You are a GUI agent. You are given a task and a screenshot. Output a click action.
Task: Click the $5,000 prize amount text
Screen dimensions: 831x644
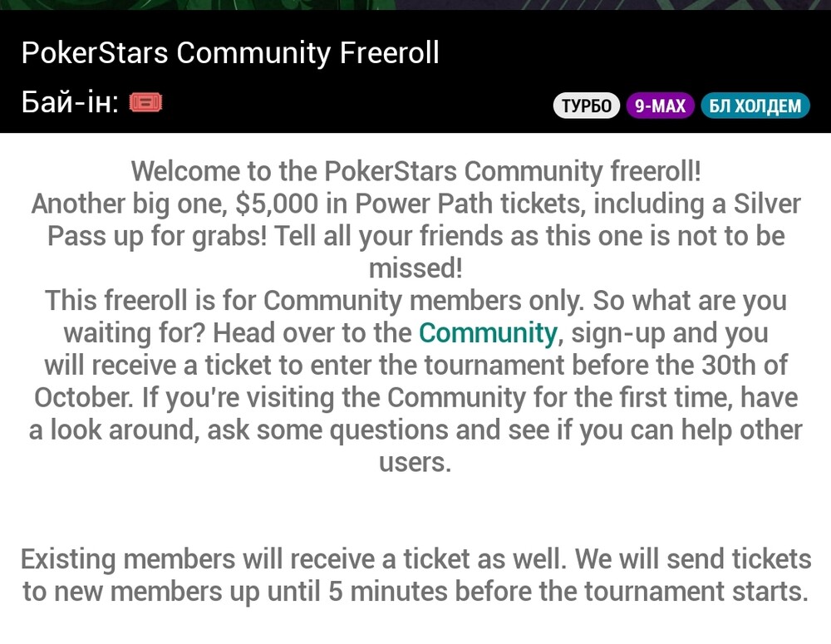(x=277, y=204)
